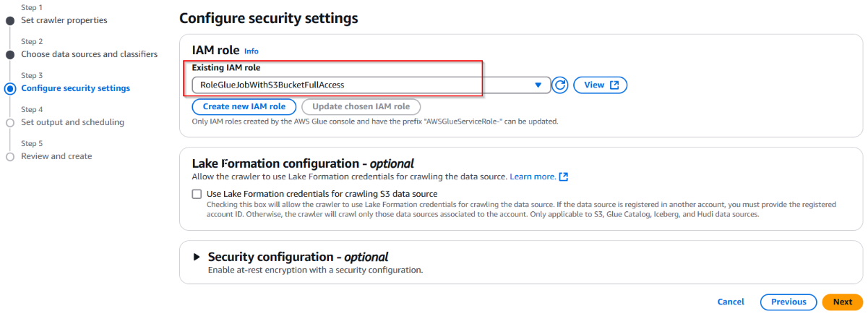Click the Step 5 circle indicator
This screenshot has width=868, height=319.
[x=10, y=156]
